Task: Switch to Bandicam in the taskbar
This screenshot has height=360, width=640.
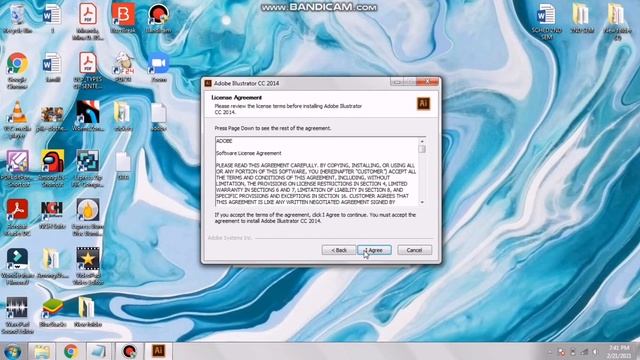Action: pos(130,351)
